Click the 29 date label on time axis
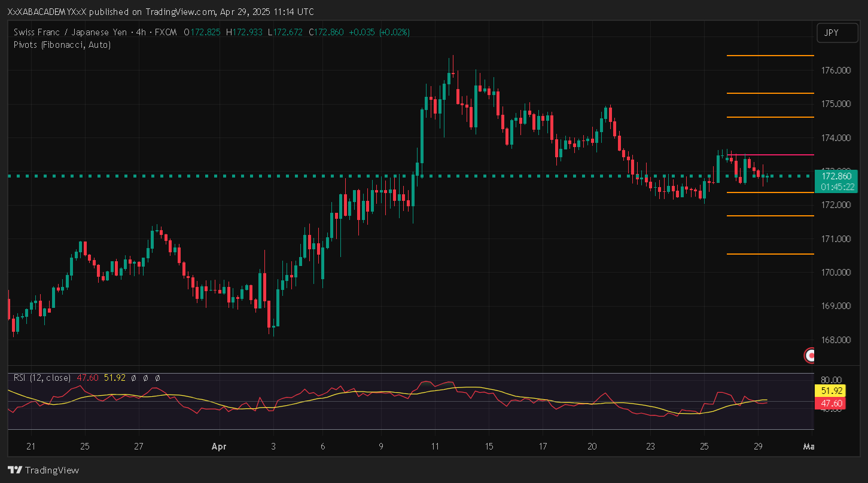This screenshot has width=868, height=483. (757, 447)
